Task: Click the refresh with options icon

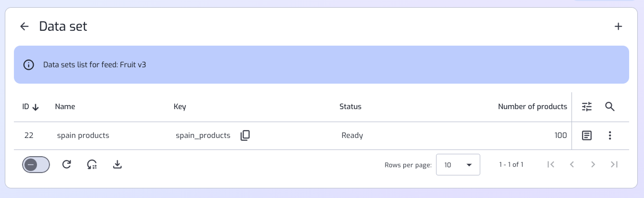Action: (x=92, y=164)
